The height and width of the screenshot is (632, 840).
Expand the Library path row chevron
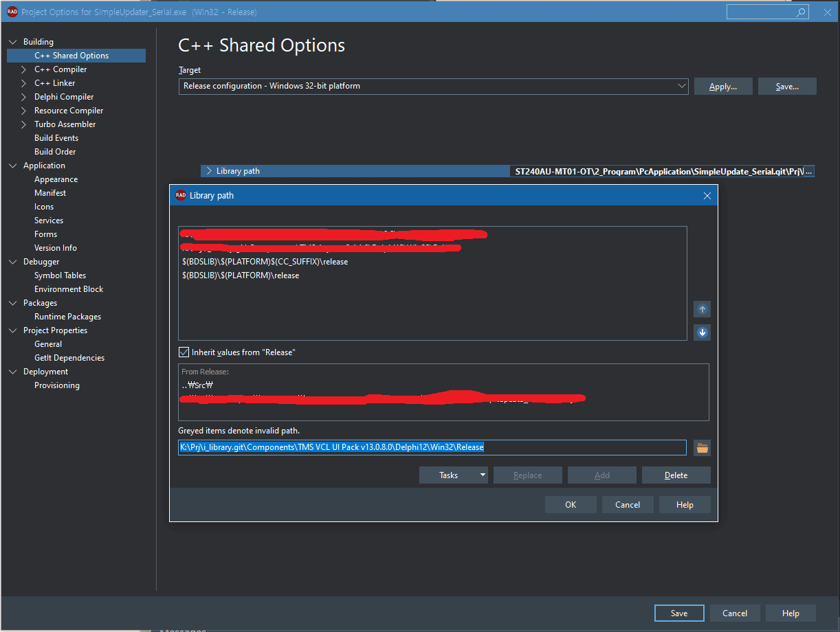(x=209, y=171)
